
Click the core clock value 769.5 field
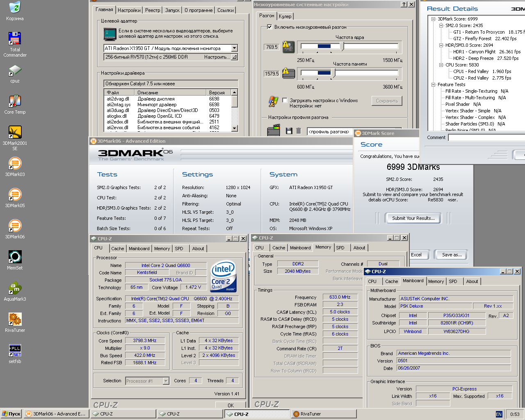pos(272,47)
